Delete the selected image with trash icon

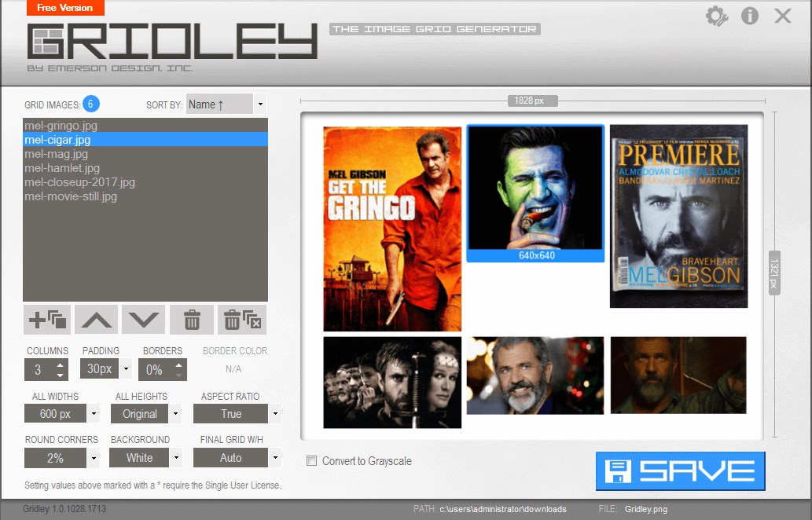coord(192,320)
